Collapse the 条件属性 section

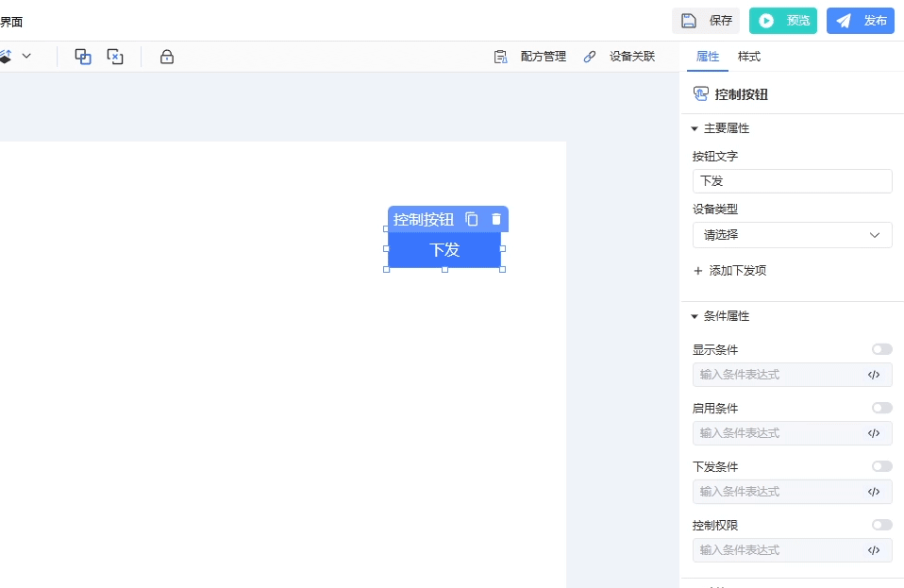(x=695, y=316)
